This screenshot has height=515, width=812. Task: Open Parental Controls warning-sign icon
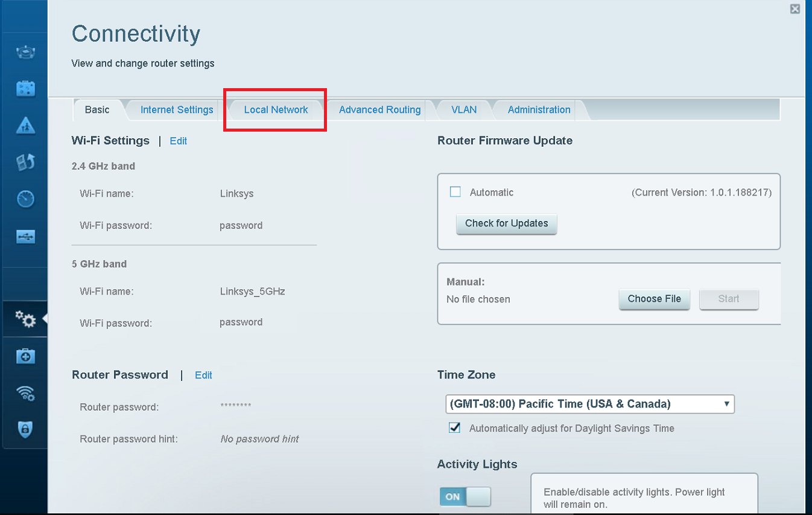(25, 126)
